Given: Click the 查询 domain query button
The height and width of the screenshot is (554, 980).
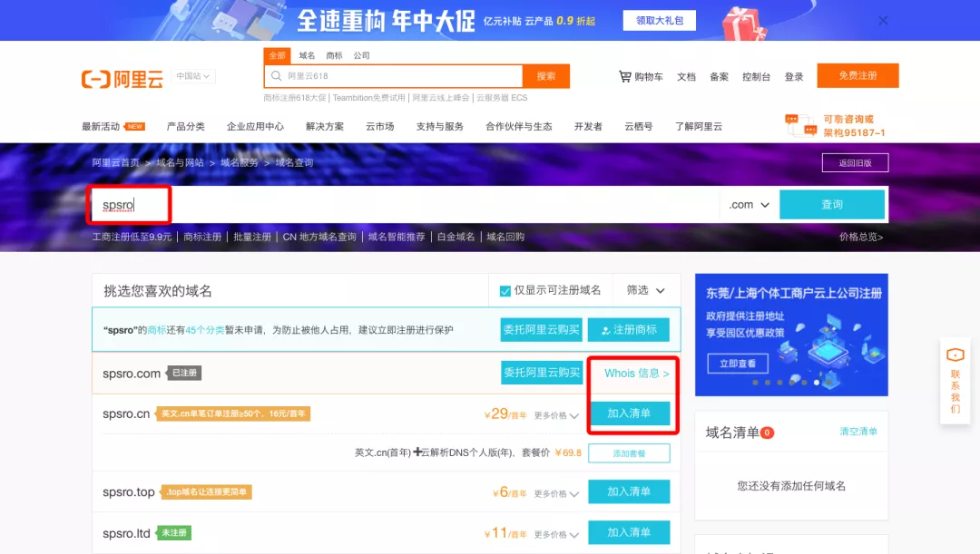Looking at the screenshot, I should coord(832,204).
